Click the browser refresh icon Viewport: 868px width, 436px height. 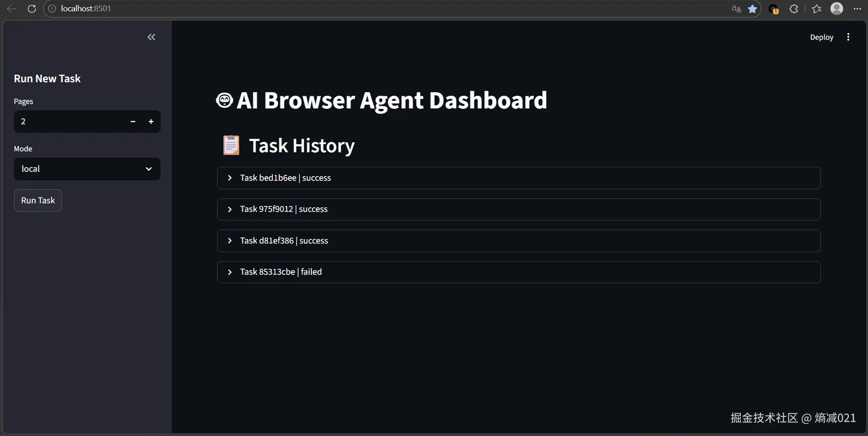[32, 9]
